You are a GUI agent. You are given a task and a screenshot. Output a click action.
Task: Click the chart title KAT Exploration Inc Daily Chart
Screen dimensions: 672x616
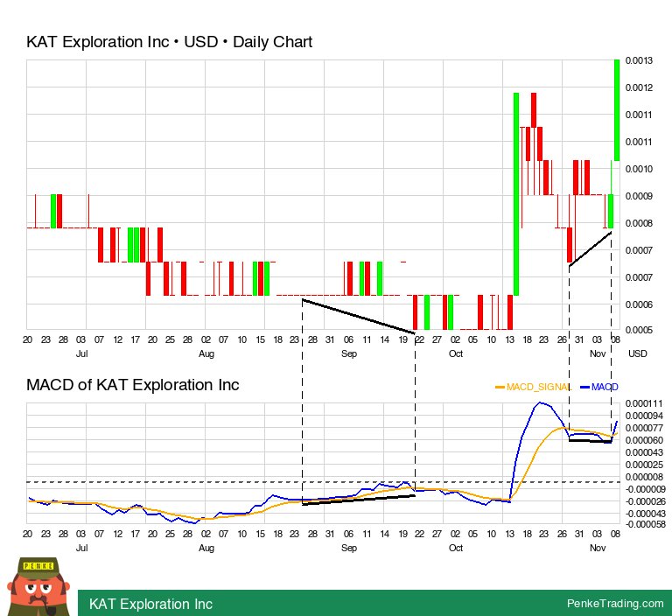pos(169,42)
